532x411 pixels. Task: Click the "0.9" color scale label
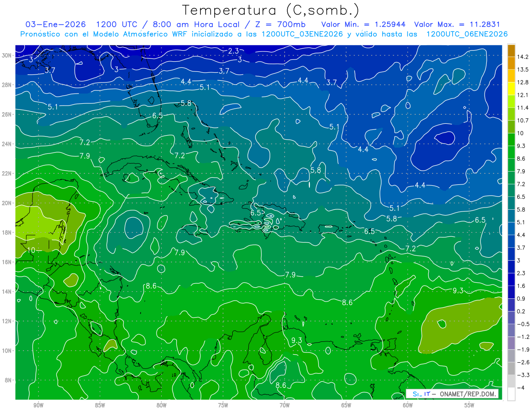coord(521,298)
